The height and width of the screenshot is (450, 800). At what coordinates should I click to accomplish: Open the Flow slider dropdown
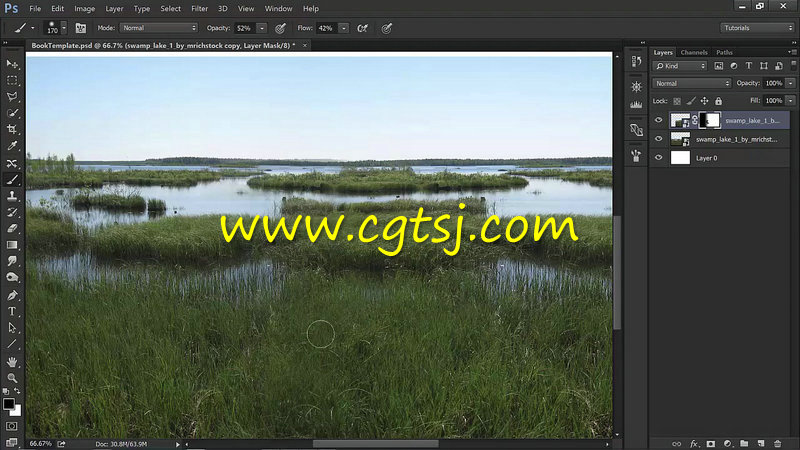tap(344, 28)
